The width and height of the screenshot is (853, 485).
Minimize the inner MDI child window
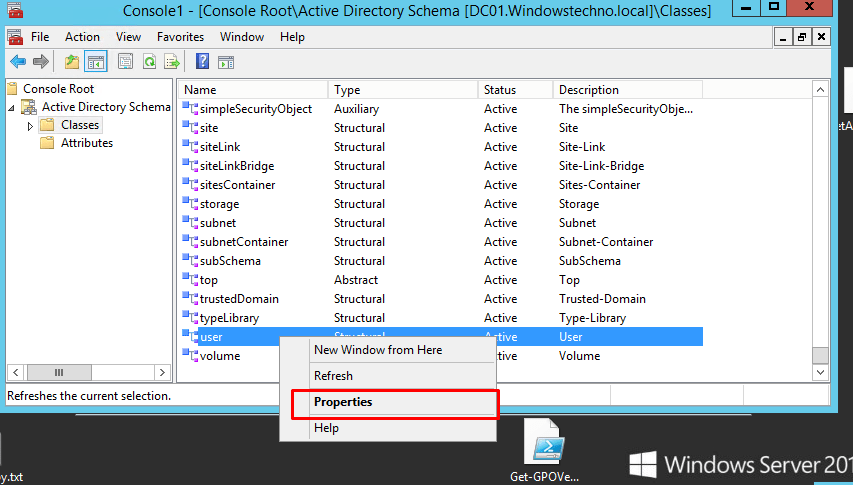click(x=783, y=37)
